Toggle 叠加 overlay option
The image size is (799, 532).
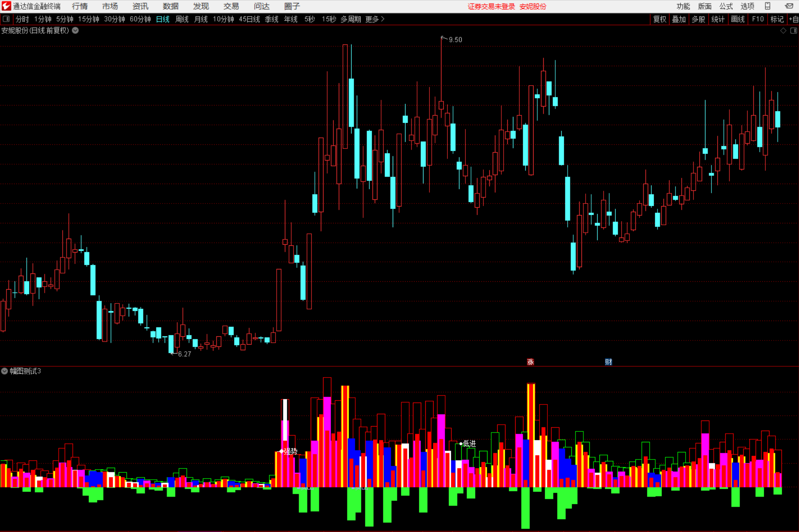coord(679,19)
